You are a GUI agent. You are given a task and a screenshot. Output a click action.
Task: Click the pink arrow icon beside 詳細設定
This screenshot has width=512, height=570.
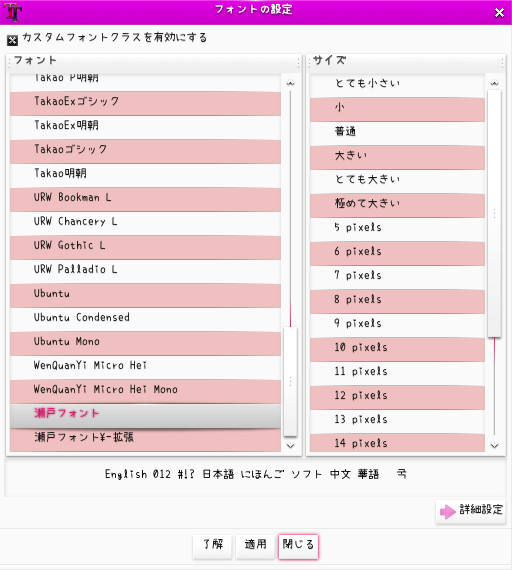pyautogui.click(x=448, y=511)
